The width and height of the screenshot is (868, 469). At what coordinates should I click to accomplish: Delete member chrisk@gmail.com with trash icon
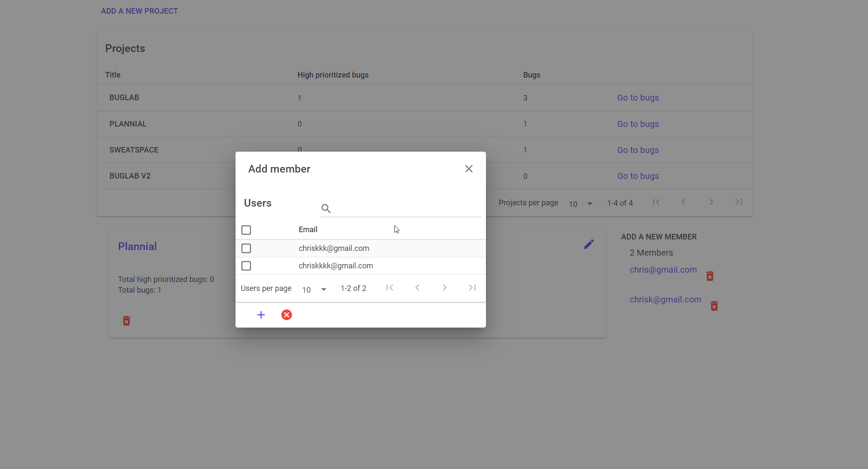[714, 306]
